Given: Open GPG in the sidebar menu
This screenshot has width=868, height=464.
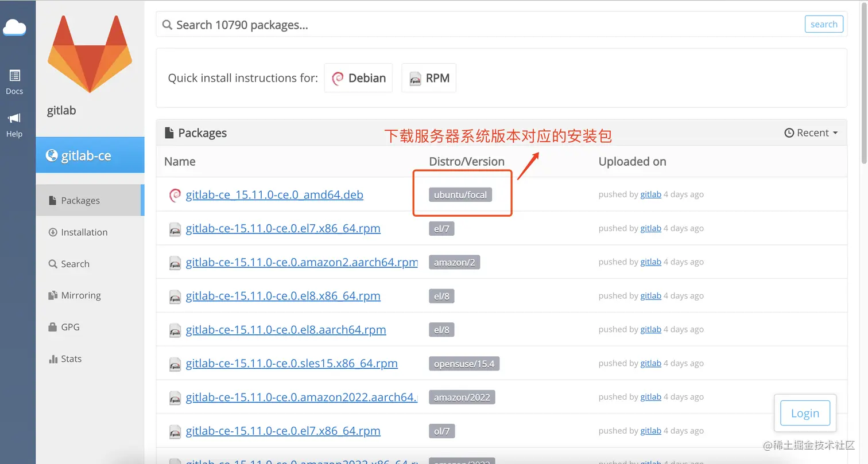Looking at the screenshot, I should tap(63, 327).
